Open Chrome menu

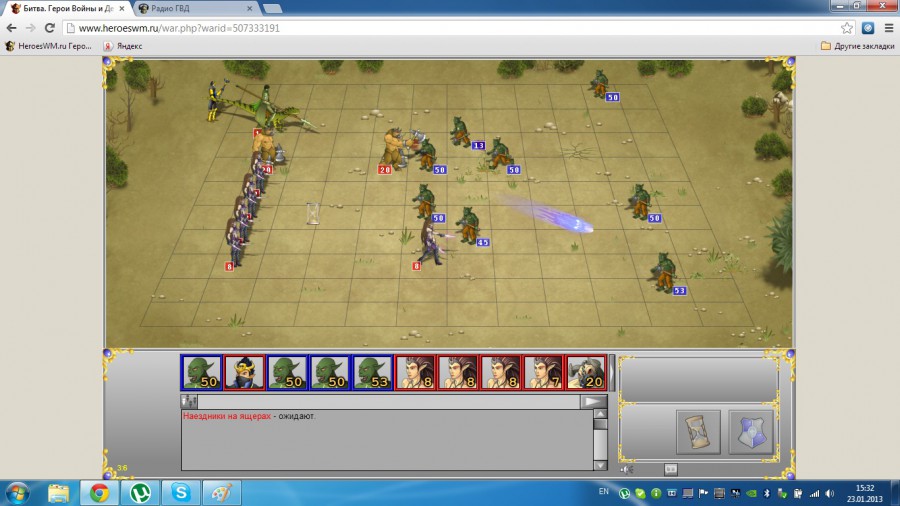pos(889,28)
